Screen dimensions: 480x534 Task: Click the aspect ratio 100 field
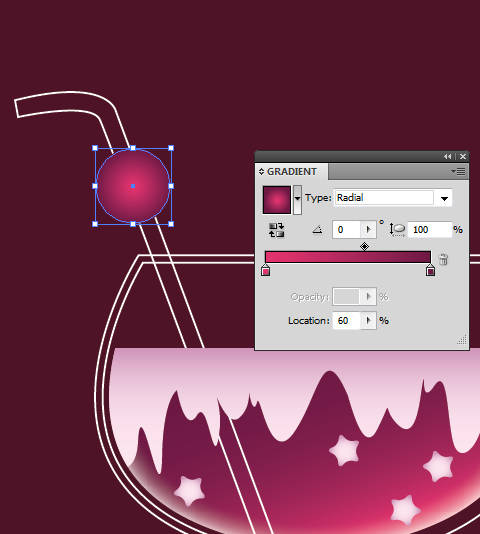click(430, 230)
